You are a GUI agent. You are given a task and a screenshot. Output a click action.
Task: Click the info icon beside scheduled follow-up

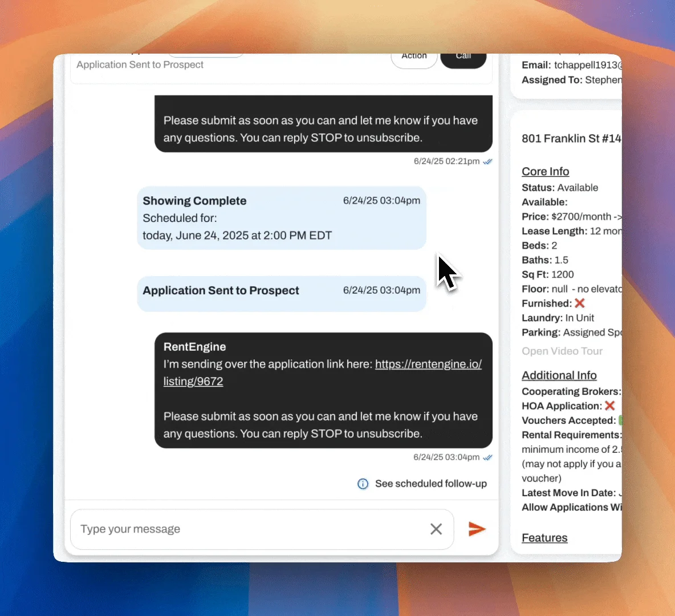point(363,483)
